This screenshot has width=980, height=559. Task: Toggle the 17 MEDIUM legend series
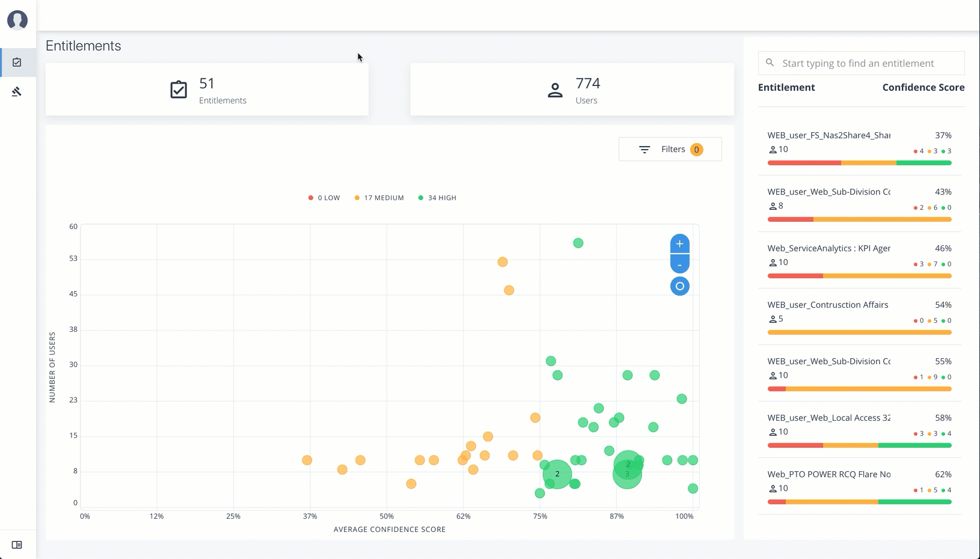[x=379, y=198]
